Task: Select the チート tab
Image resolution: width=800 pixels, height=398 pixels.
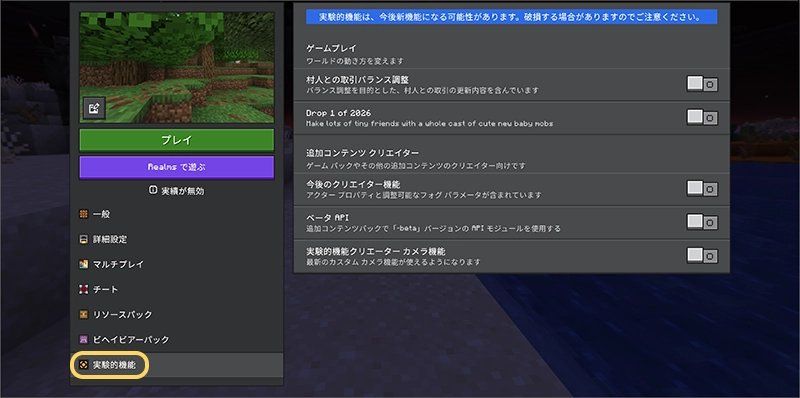Action: point(177,289)
